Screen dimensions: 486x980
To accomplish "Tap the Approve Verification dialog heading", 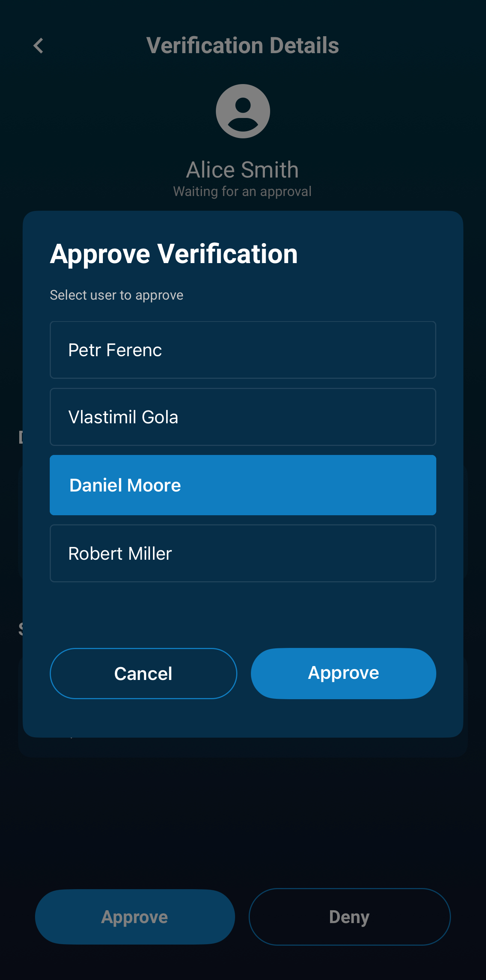I will [174, 254].
